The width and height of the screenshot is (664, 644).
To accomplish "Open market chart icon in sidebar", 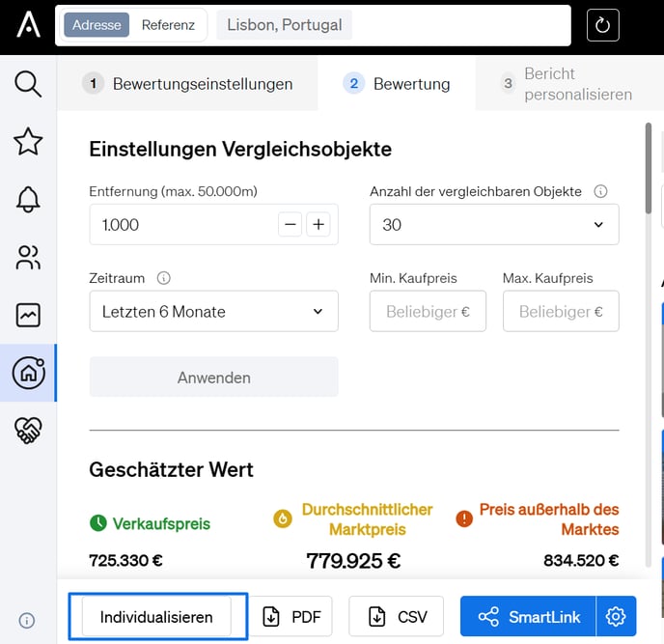I will click(x=28, y=315).
